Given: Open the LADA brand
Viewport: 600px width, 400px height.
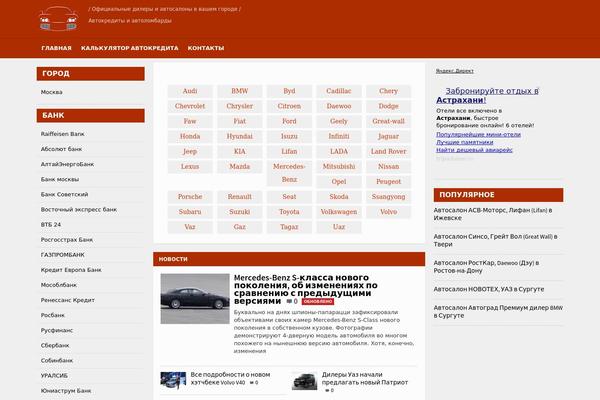Looking at the screenshot, I should click(339, 152).
